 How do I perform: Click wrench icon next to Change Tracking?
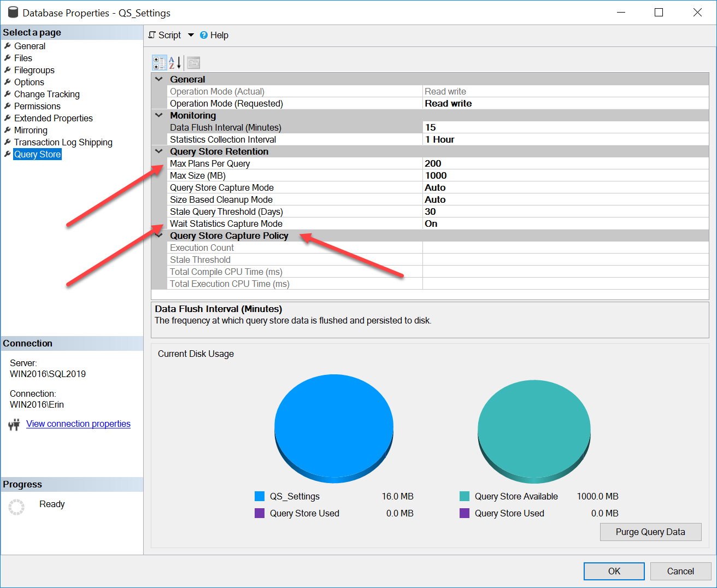point(8,94)
